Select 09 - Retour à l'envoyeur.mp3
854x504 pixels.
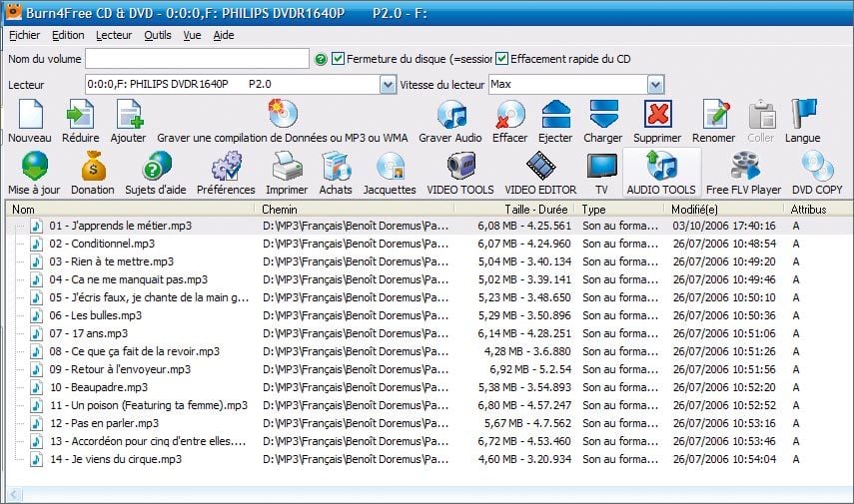[x=120, y=369]
